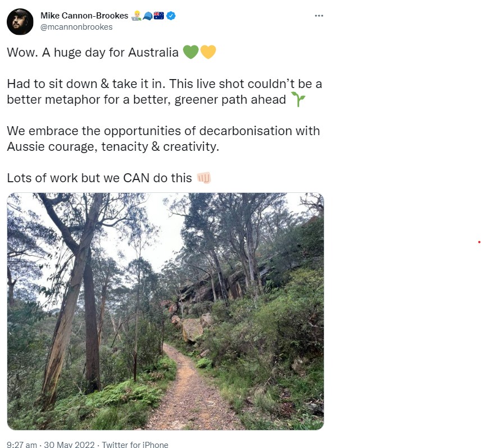Click the blue cap emoji
This screenshot has width=481, height=448.
click(148, 16)
